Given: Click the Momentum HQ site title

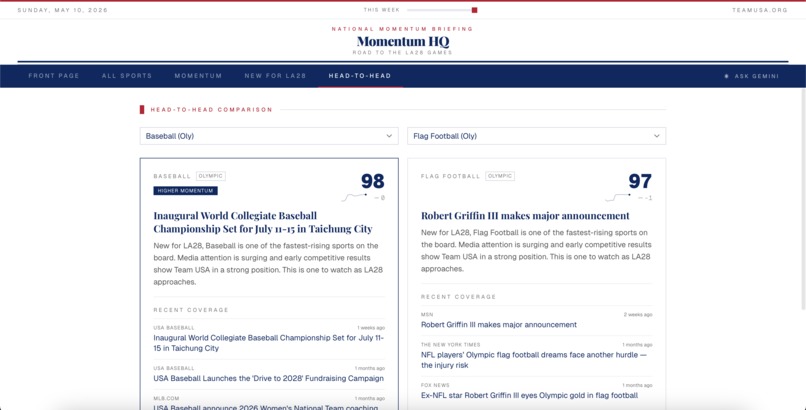Looking at the screenshot, I should 403,41.
